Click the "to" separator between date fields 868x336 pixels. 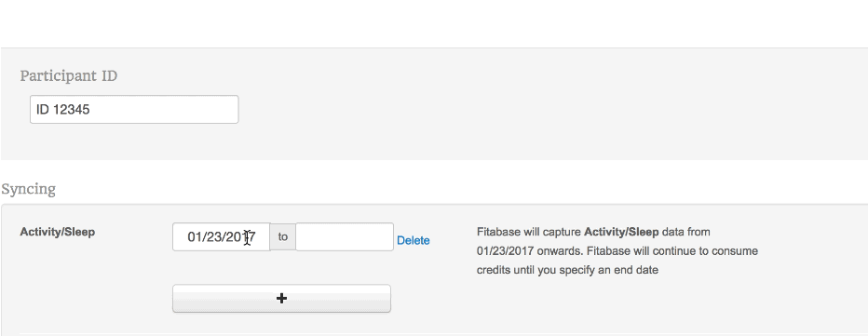coord(283,237)
